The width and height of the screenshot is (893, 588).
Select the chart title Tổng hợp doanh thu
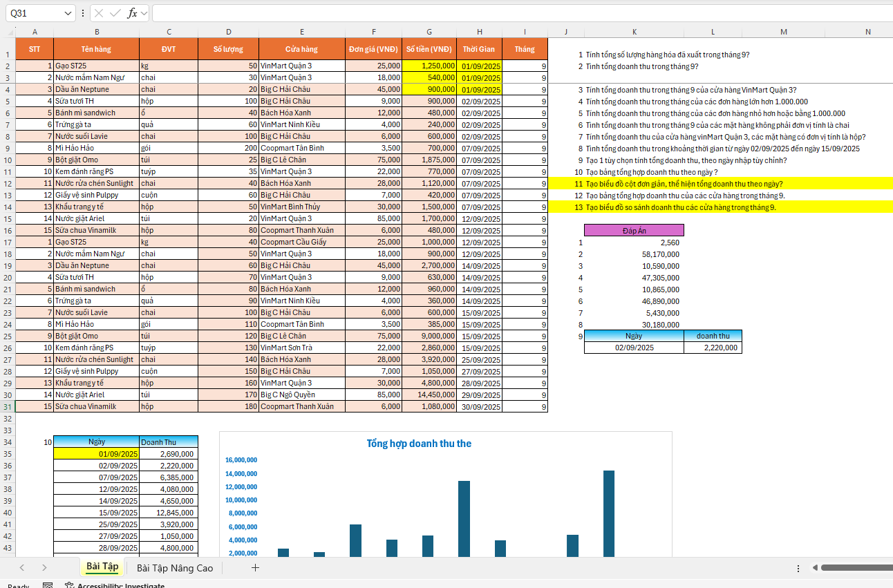coord(419,444)
